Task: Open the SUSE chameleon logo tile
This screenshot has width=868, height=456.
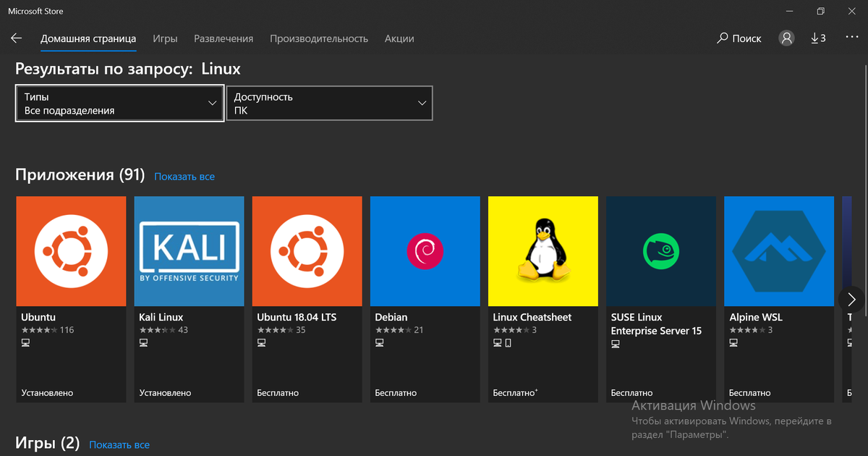Action: point(660,251)
